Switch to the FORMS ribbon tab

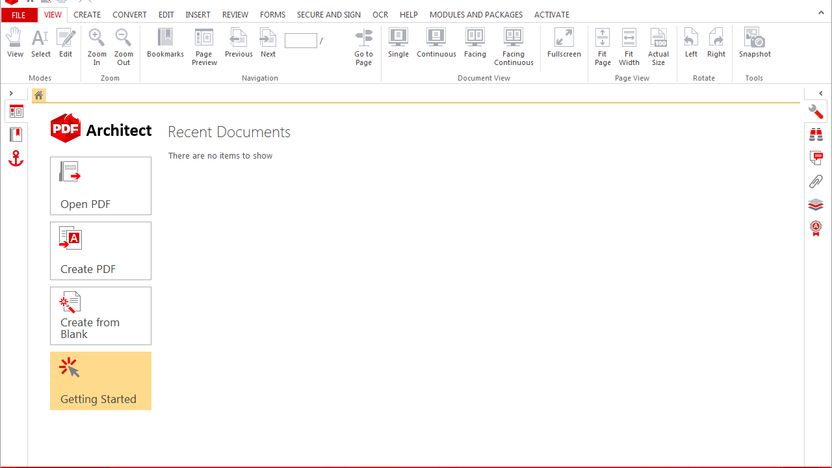[x=272, y=15]
